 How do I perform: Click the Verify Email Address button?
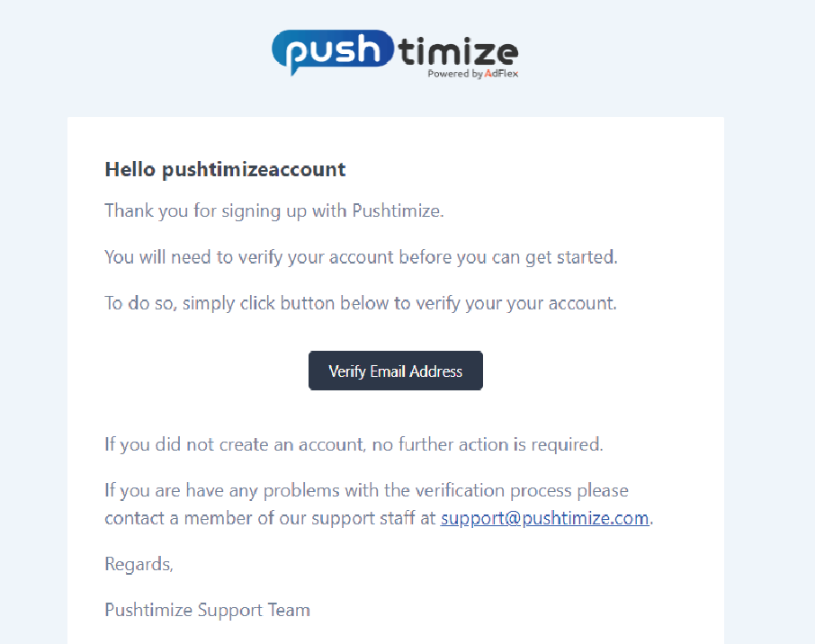[x=396, y=371]
